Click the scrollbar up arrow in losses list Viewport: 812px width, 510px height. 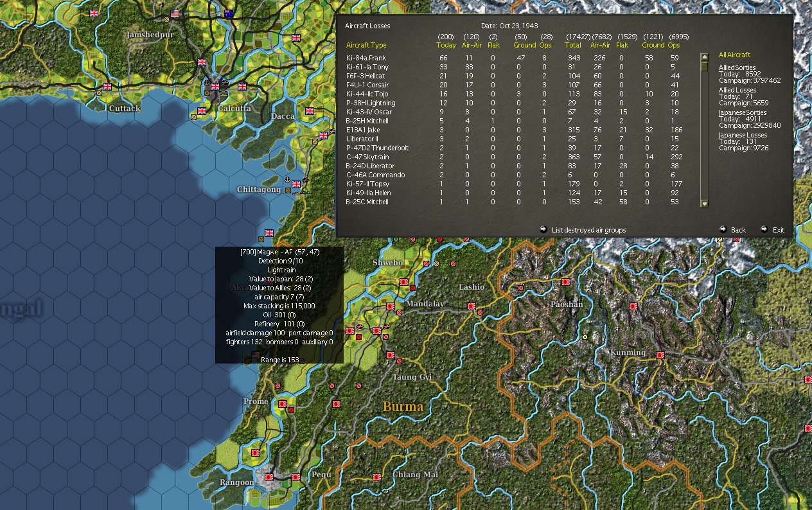(x=705, y=57)
